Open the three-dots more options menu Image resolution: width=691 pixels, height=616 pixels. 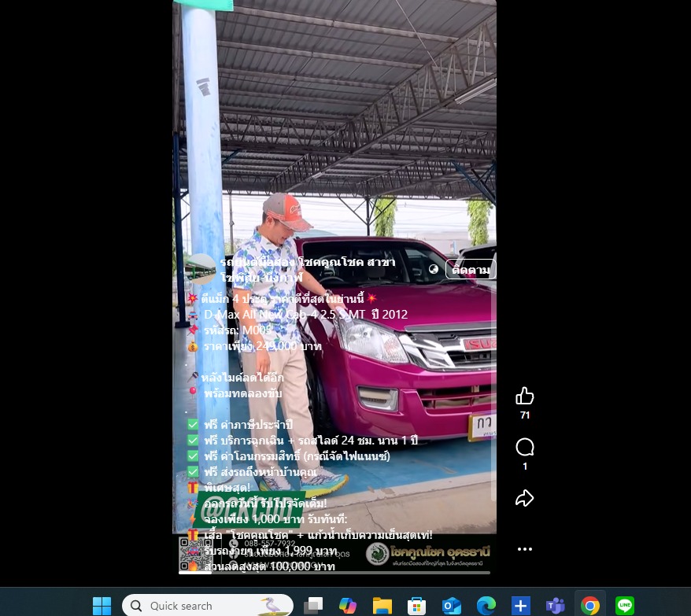pyautogui.click(x=524, y=549)
